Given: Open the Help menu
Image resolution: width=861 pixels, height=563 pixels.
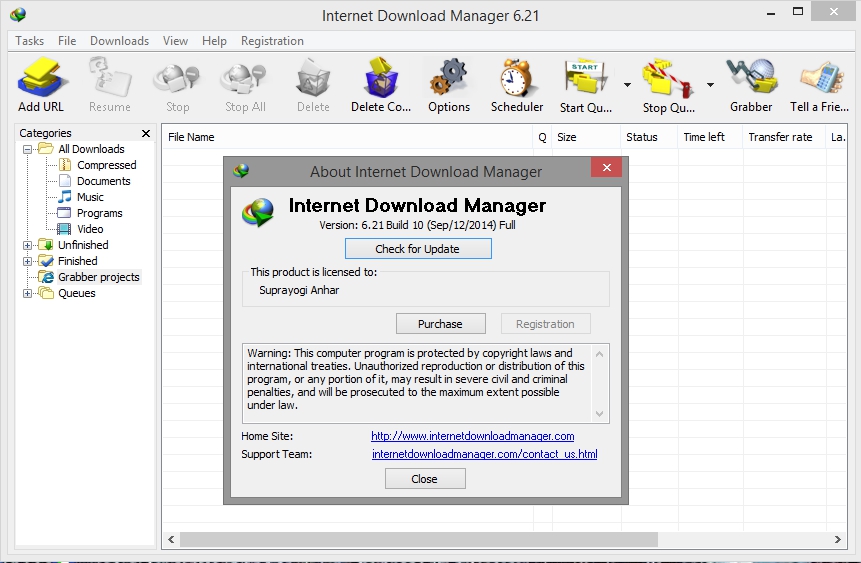Looking at the screenshot, I should pos(214,41).
